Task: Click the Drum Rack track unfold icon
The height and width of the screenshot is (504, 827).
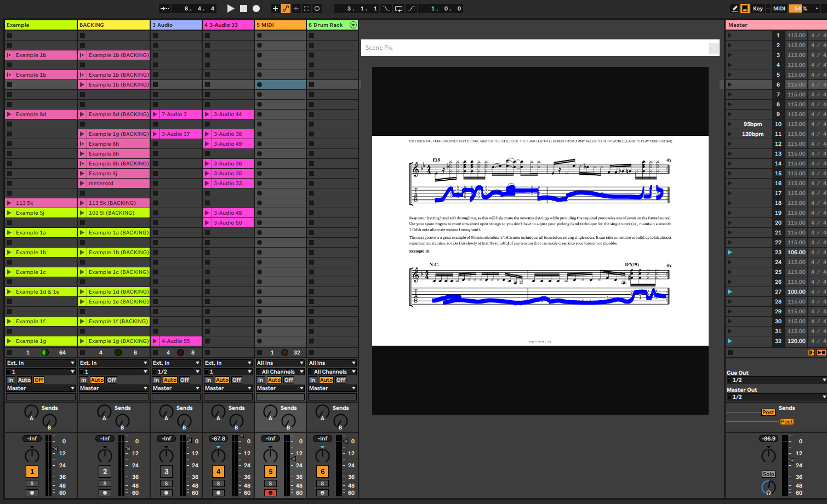Action: point(353,25)
